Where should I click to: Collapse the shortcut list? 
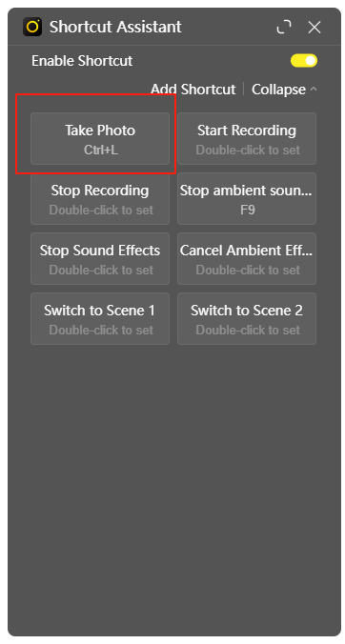click(x=278, y=90)
